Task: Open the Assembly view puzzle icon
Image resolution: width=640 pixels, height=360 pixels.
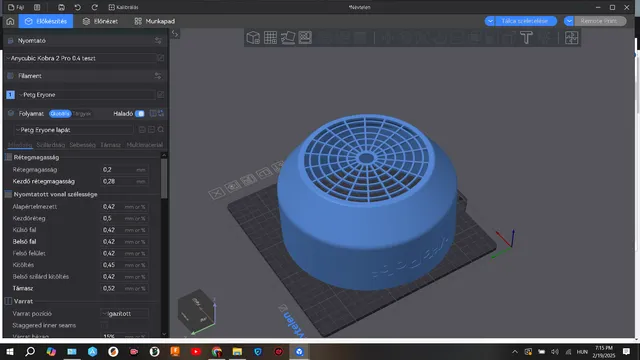Action: point(571,38)
